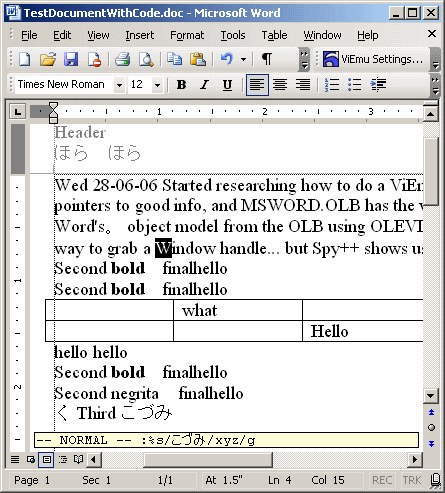Create a new blank document
Image resolution: width=445 pixels, height=493 pixels.
tap(25, 59)
